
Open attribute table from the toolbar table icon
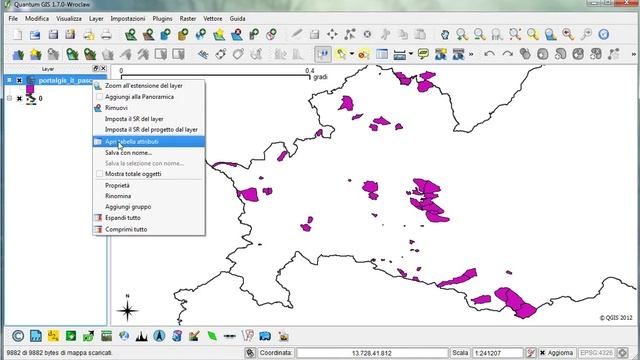(x=382, y=54)
